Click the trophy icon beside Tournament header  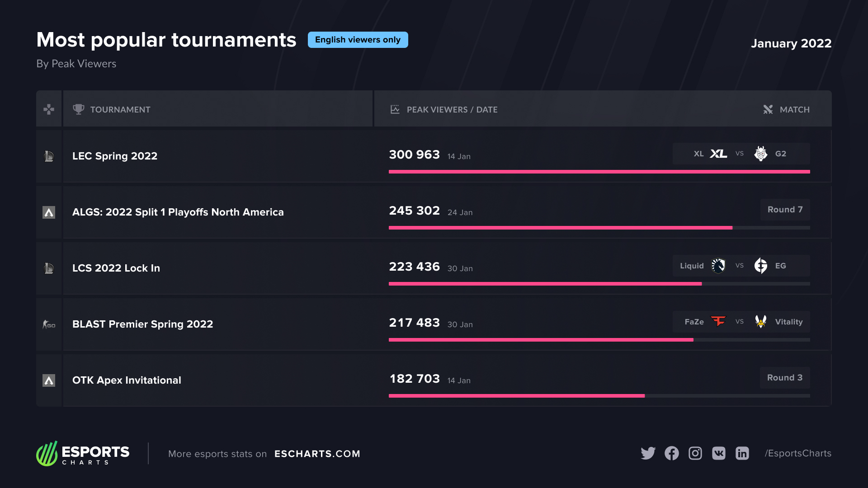click(79, 109)
